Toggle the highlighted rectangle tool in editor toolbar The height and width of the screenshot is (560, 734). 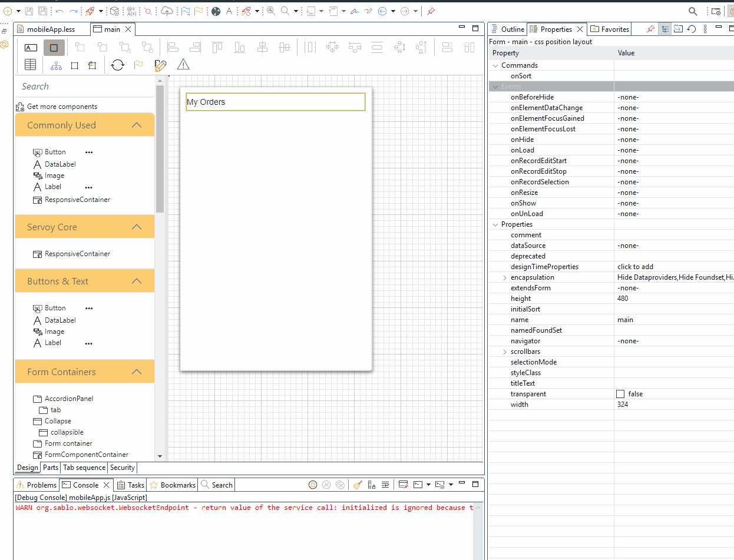(x=54, y=48)
